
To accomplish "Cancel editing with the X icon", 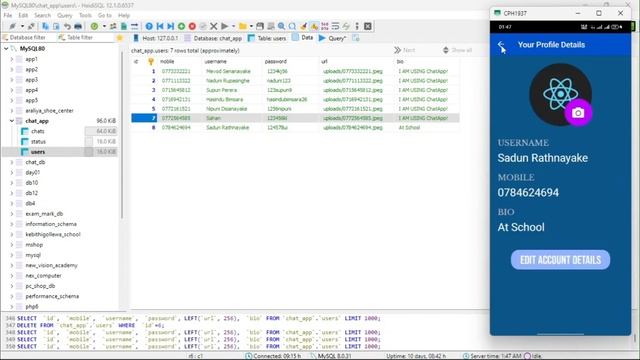I will pos(213,26).
